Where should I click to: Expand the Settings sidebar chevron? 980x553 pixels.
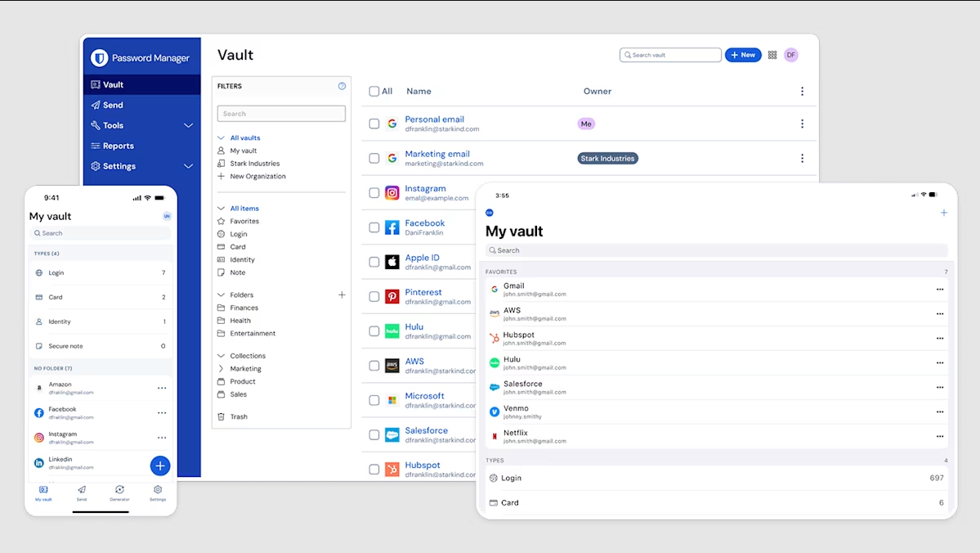tap(188, 166)
